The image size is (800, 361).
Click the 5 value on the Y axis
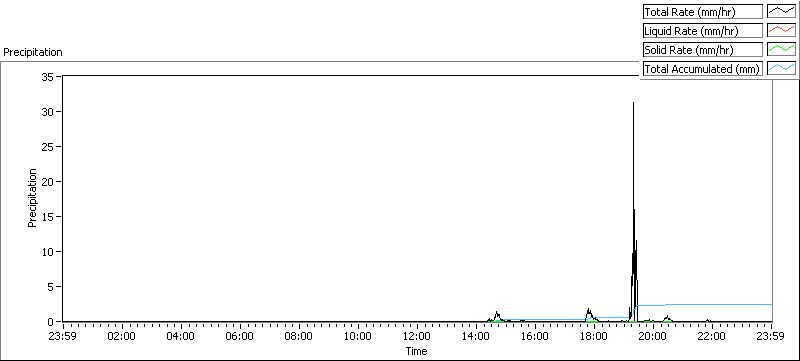[x=52, y=287]
